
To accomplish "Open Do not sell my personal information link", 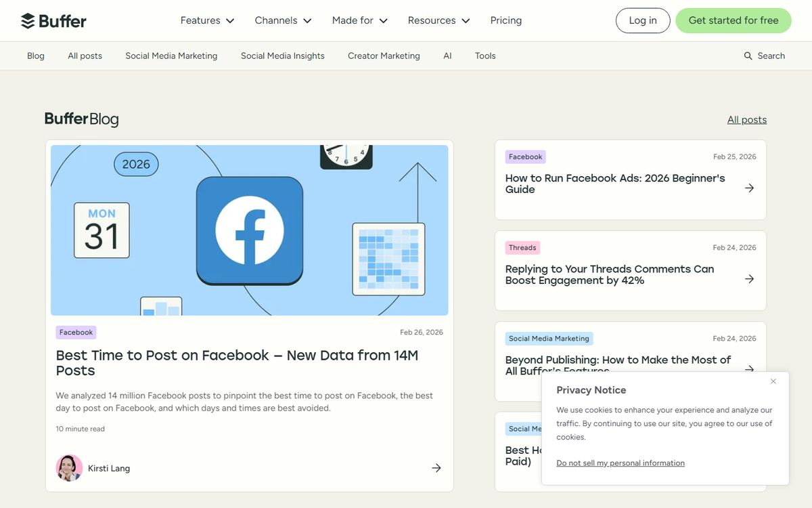I will (620, 463).
